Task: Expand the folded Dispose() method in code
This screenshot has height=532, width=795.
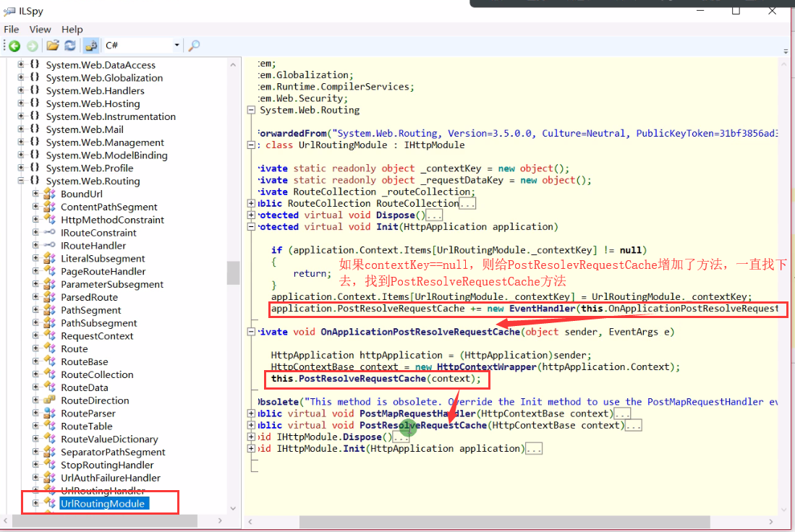Action: point(251,215)
